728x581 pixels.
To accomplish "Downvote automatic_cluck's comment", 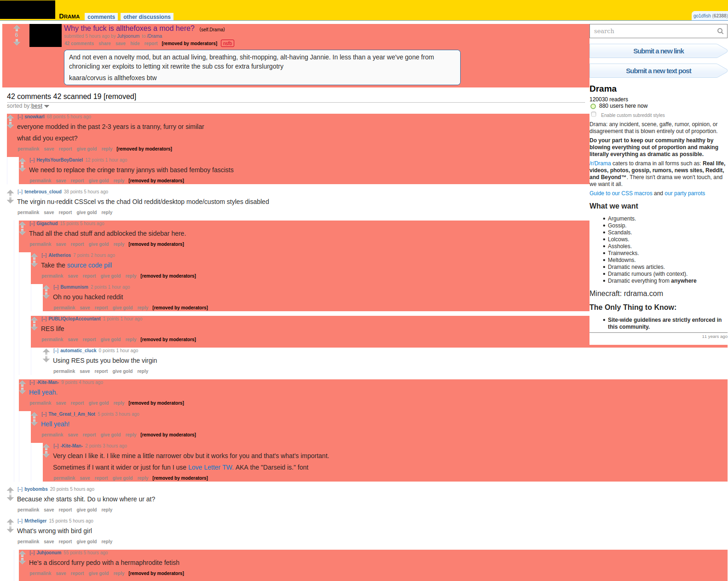I will tap(46, 360).
